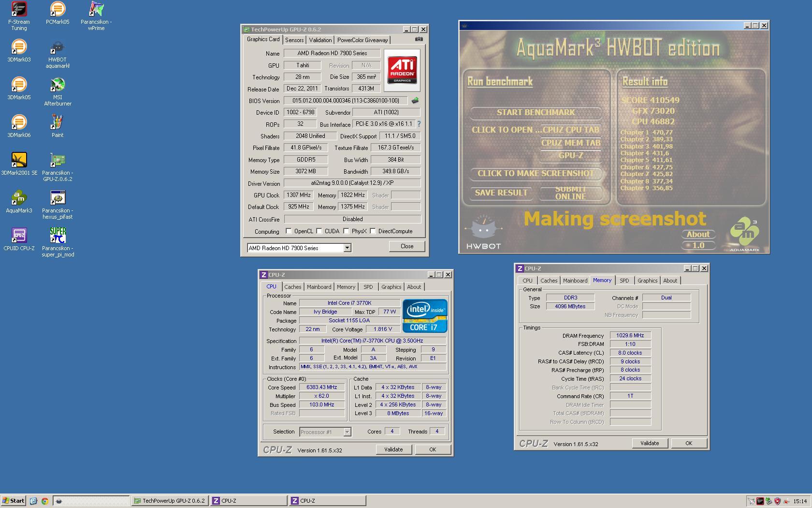Click the CPUZ CPU TAB button in AquaMark
This screenshot has height=508, width=812.
[x=571, y=130]
